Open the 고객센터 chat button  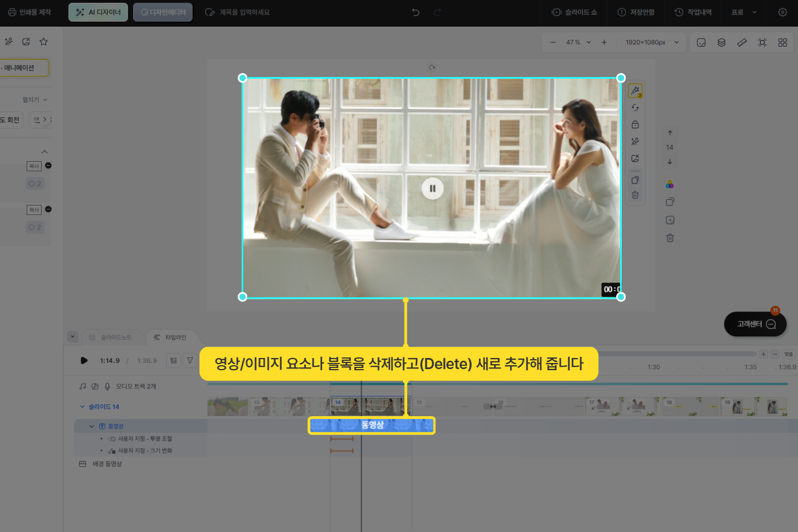tap(755, 324)
